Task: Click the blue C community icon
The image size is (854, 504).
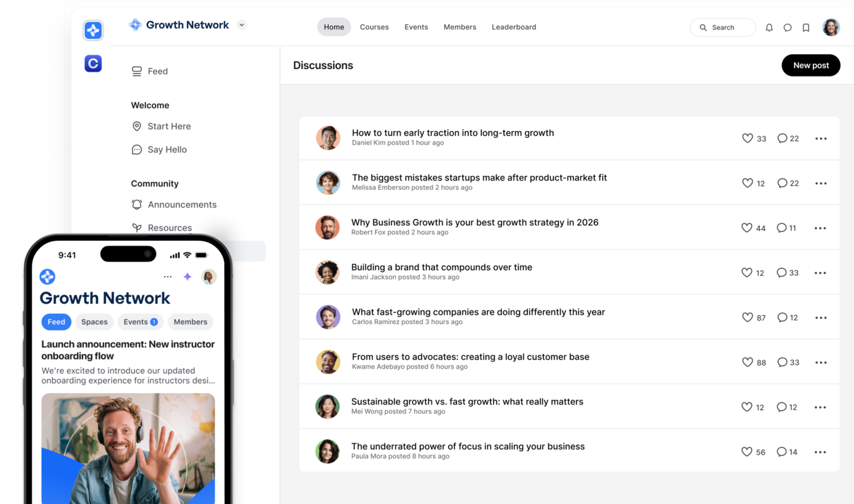Action: click(93, 64)
